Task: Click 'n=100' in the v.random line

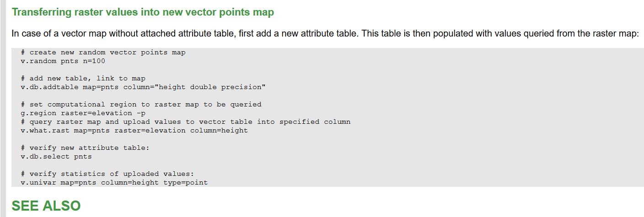Action: pyautogui.click(x=94, y=61)
